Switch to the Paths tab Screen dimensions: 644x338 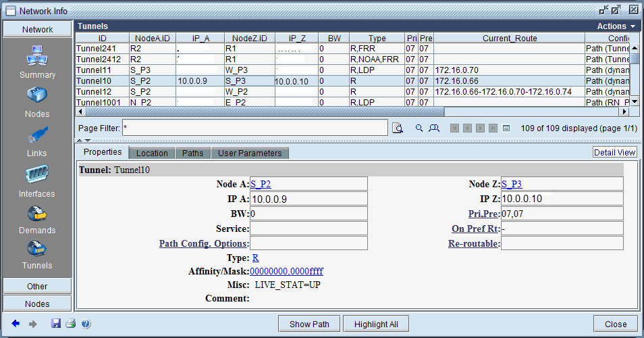[x=192, y=153]
